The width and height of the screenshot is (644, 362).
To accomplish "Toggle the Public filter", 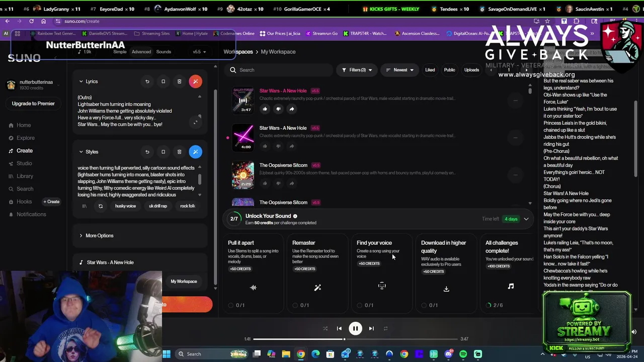I will click(x=449, y=70).
